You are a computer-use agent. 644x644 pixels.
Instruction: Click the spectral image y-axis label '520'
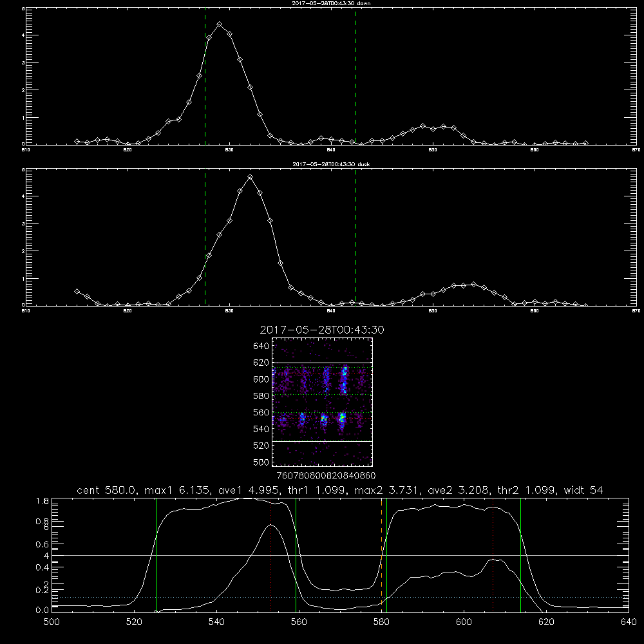(x=261, y=446)
